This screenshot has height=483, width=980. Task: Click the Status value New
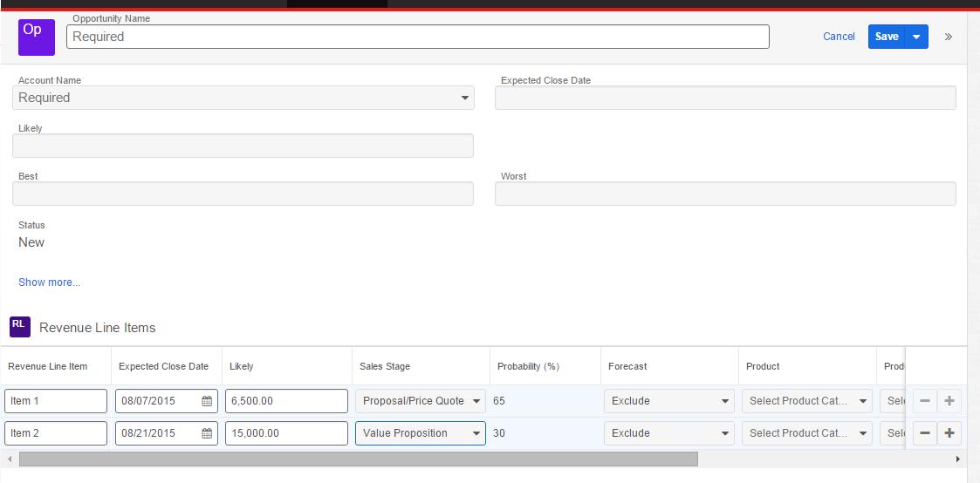(x=31, y=242)
